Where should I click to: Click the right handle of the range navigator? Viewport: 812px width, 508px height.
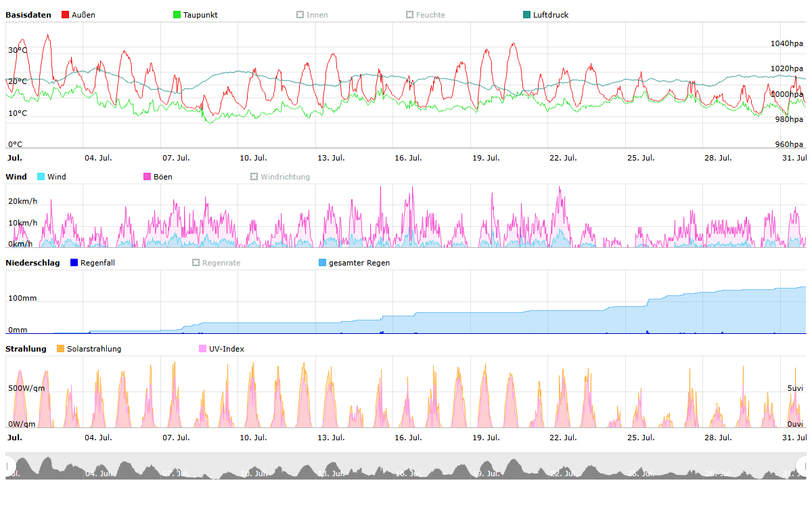tap(803, 466)
